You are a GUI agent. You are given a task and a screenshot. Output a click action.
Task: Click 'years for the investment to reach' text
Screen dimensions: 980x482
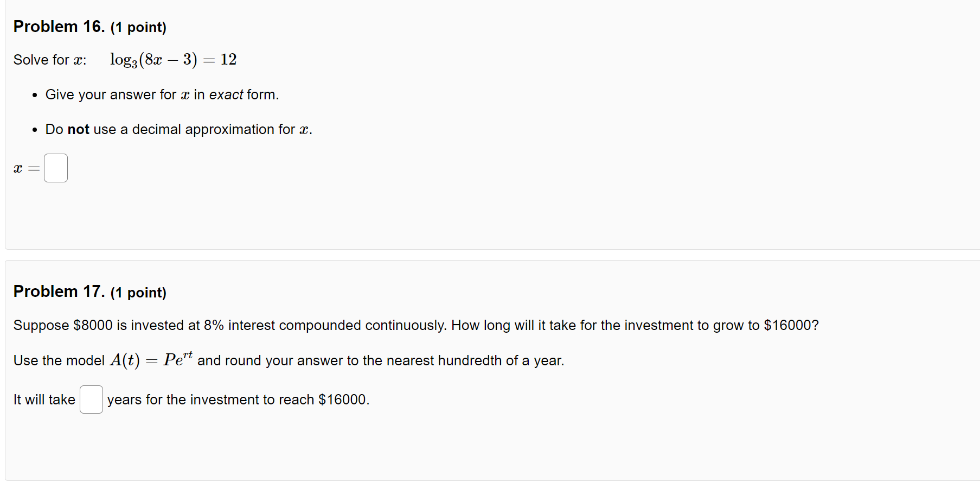[x=211, y=399]
